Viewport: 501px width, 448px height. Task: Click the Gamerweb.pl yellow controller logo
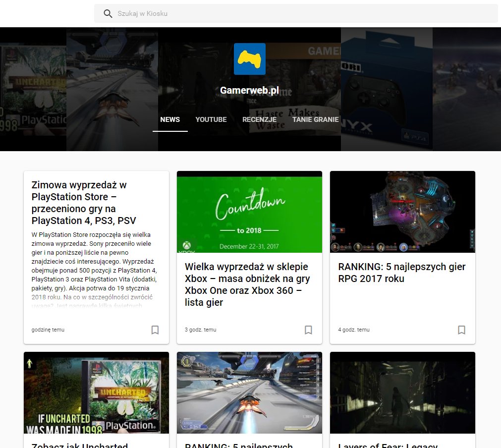click(x=250, y=59)
